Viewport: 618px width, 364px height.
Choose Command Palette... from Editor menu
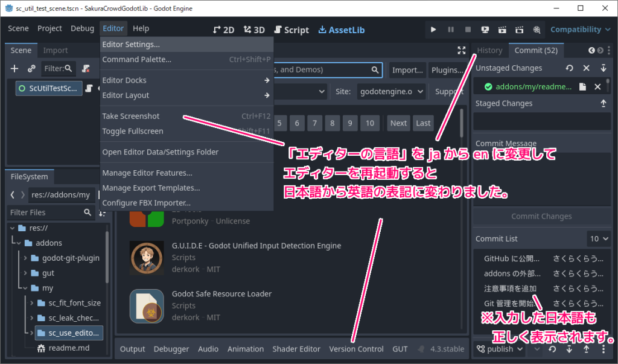tap(187, 60)
